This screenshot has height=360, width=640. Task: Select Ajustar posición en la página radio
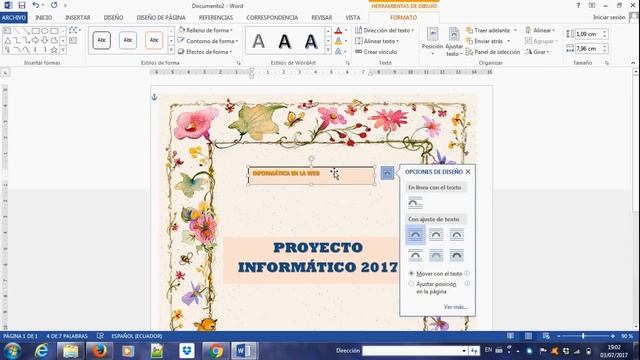point(411,284)
